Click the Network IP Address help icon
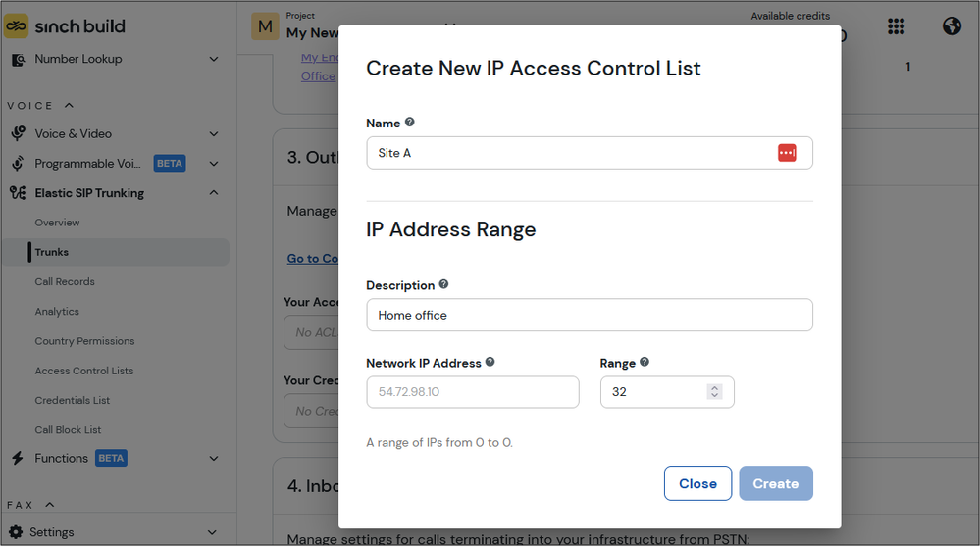The height and width of the screenshot is (547, 980). pos(490,362)
